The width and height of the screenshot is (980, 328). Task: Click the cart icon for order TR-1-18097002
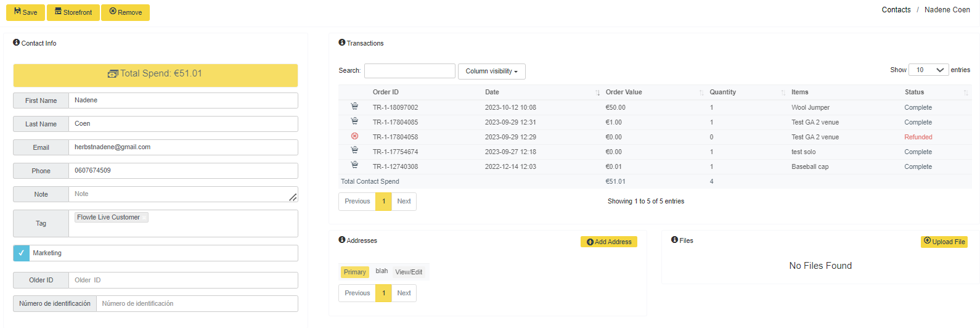354,107
